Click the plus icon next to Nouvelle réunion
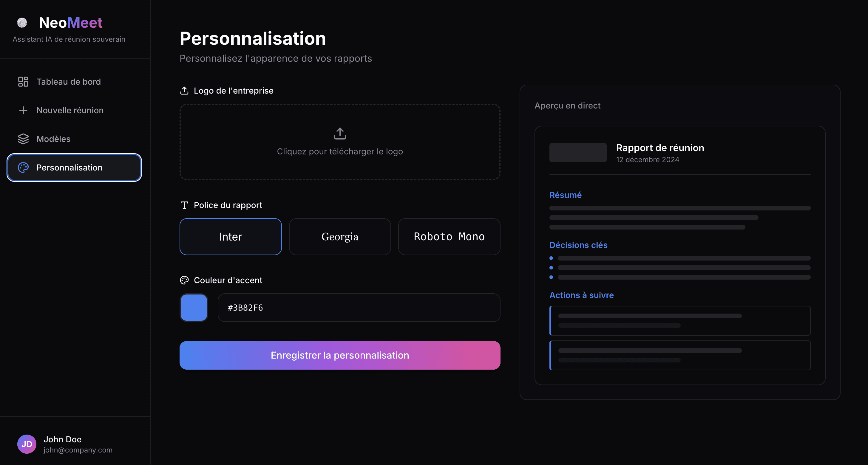 pyautogui.click(x=23, y=110)
